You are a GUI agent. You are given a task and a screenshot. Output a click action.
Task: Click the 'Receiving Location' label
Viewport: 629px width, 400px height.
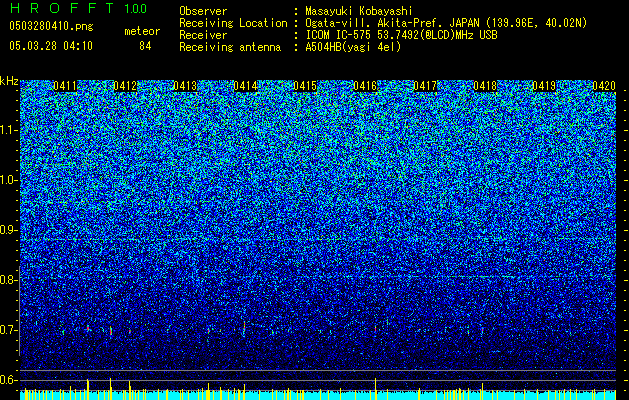[233, 23]
